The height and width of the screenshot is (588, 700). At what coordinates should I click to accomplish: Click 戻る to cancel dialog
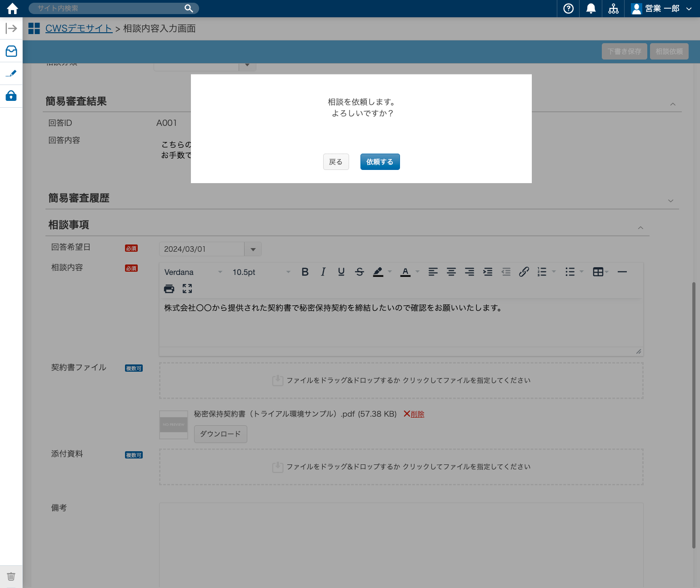coord(336,162)
